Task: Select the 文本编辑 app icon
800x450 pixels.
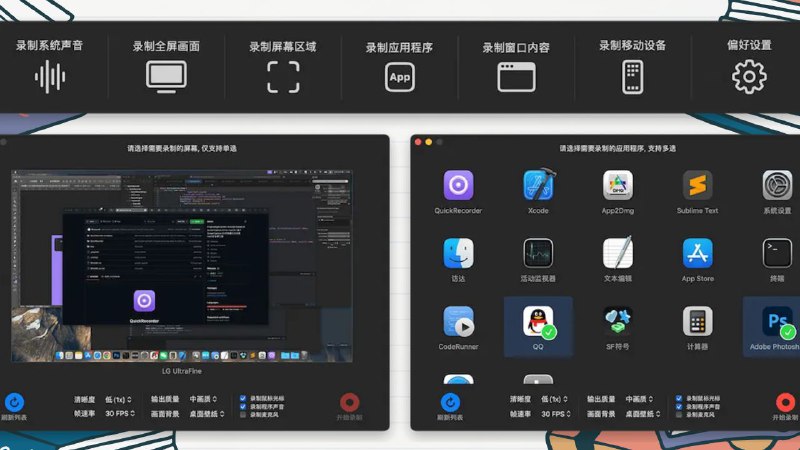Action: pyautogui.click(x=618, y=253)
